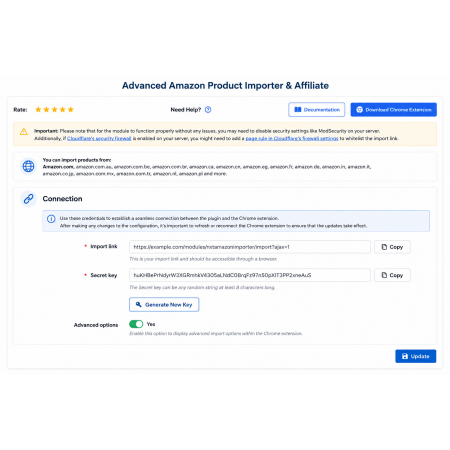Copy the Import link

(x=392, y=247)
